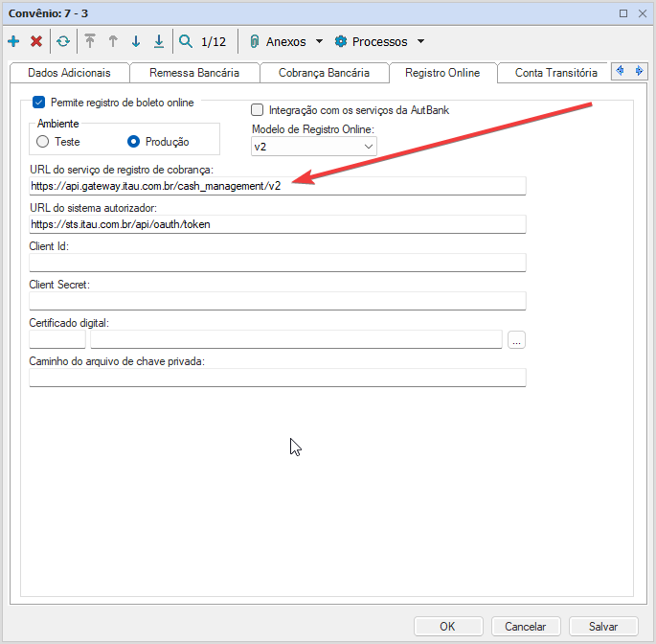
Task: Click the 1/12 record counter
Action: (214, 41)
